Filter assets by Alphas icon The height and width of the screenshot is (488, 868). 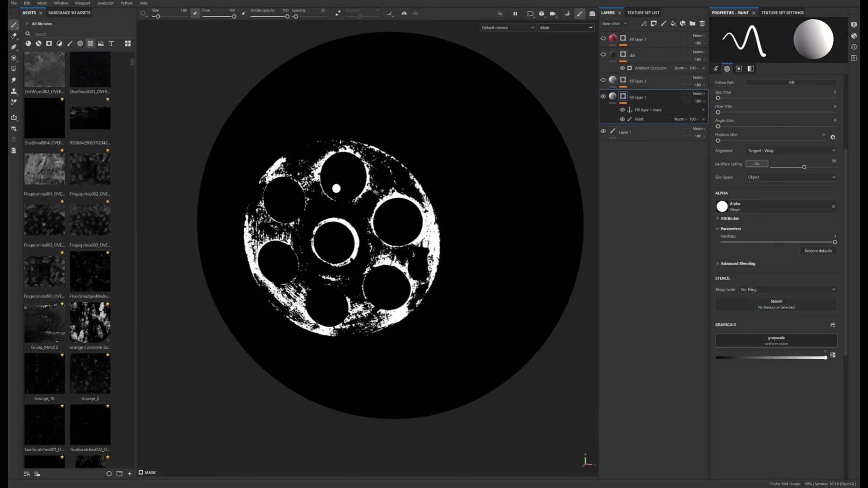click(80, 43)
